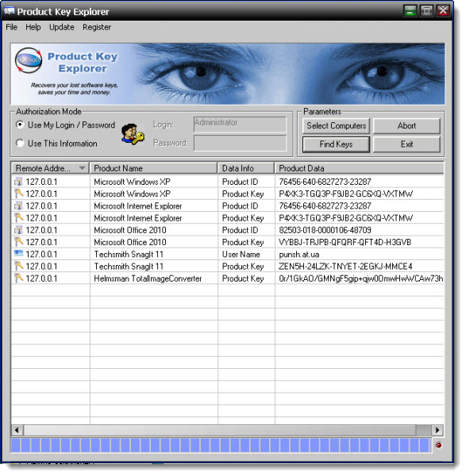Click the icon of Office 2010 Product ID row
Image resolution: width=466 pixels, height=476 pixels.
point(18,230)
